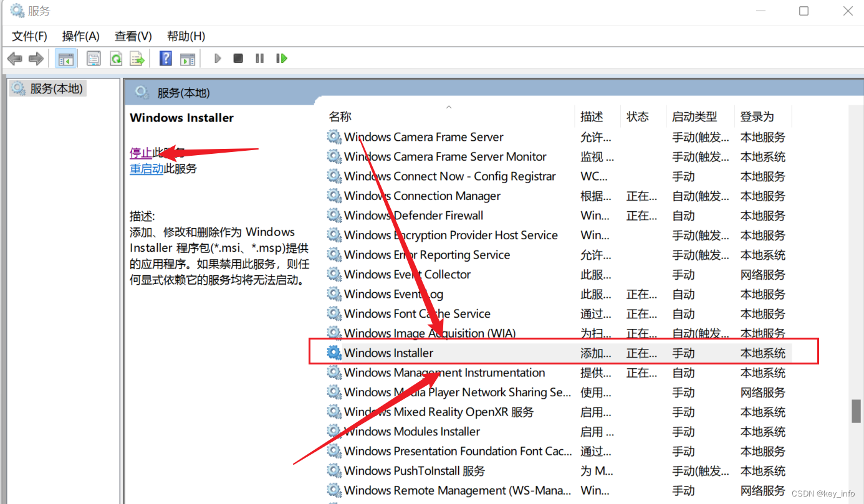864x504 pixels.
Task: Click the Services gear icon in title bar
Action: pos(17,11)
